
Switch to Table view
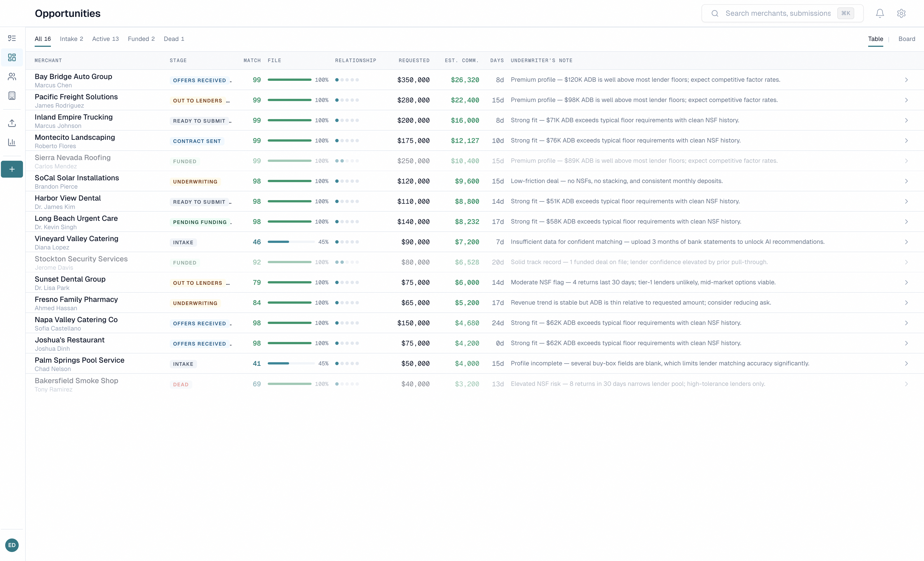(875, 39)
